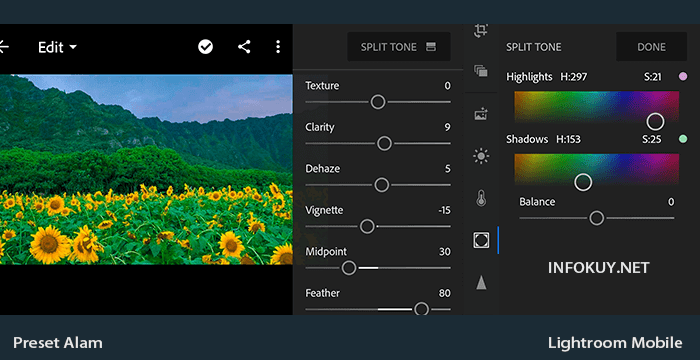Click the Feather slider handle

click(421, 309)
